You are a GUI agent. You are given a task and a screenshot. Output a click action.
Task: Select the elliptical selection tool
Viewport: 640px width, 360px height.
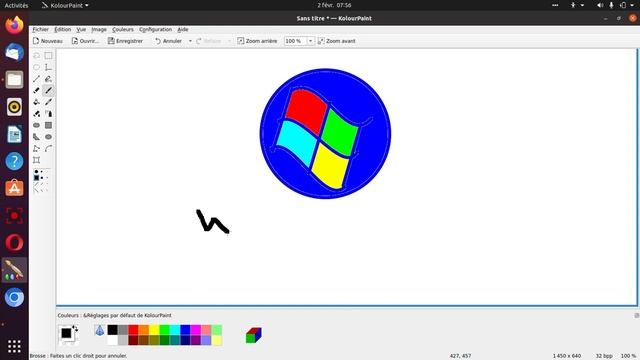(x=37, y=67)
